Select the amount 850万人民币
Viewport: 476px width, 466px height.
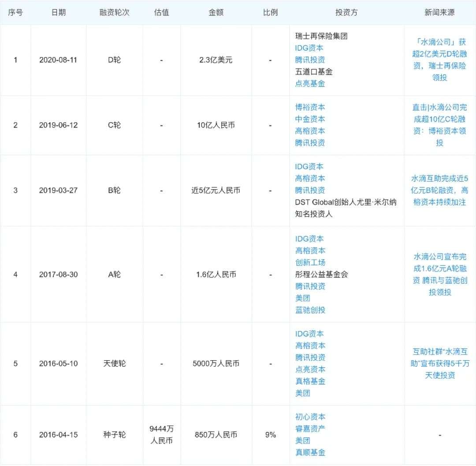pyautogui.click(x=216, y=435)
